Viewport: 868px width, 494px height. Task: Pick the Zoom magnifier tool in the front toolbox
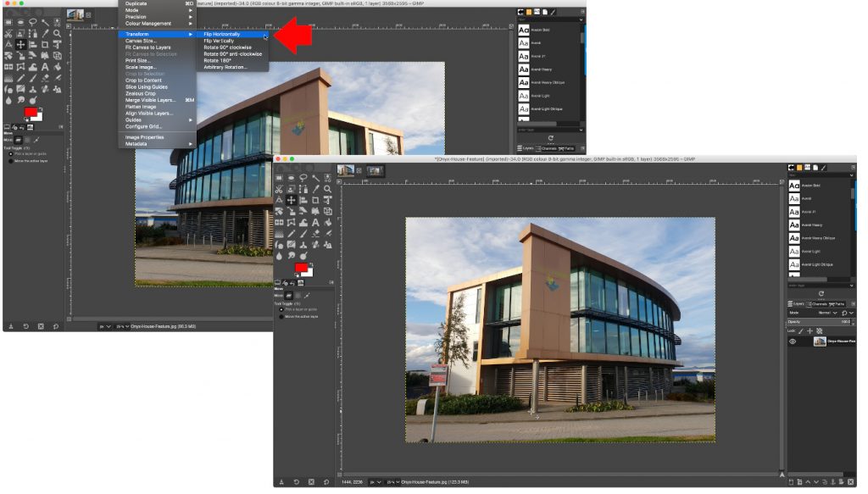point(327,189)
